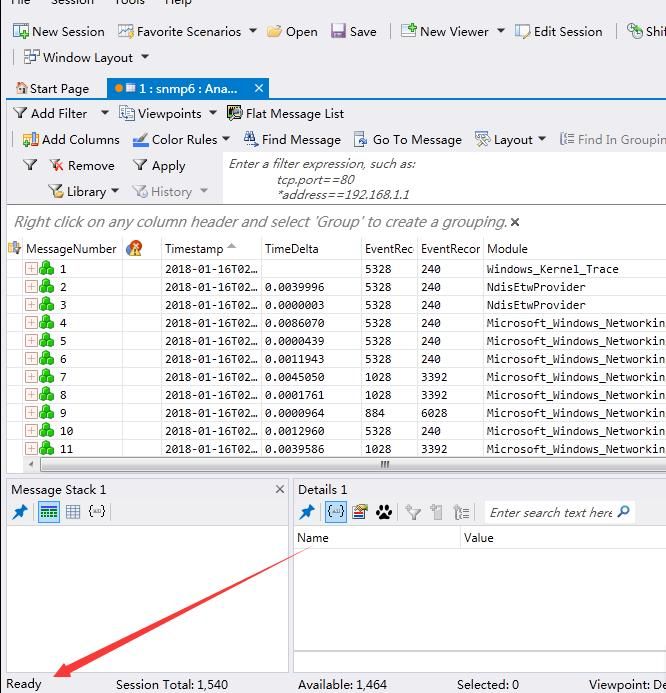Open the Color Rules dropdown arrow
This screenshot has height=693, width=666.
tap(226, 139)
